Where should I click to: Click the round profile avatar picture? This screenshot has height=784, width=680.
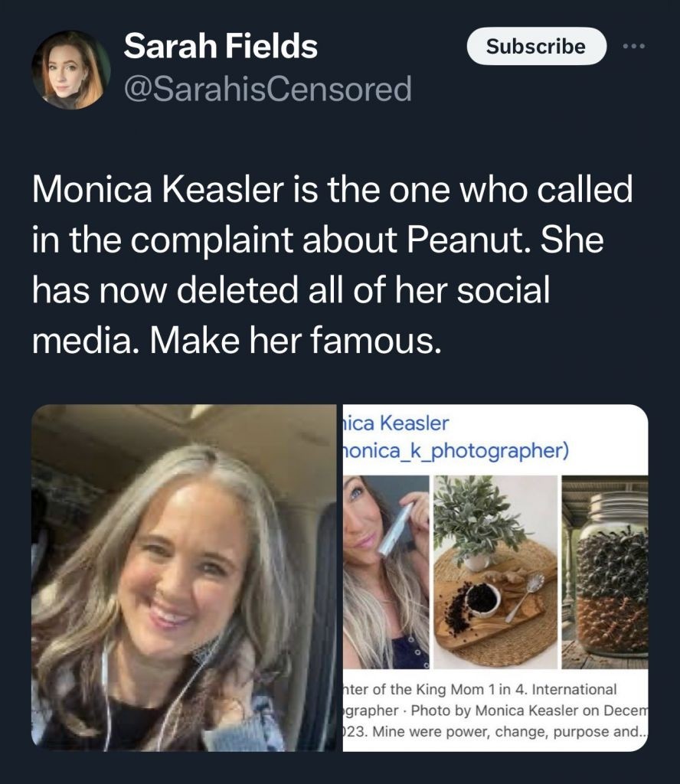coord(70,70)
